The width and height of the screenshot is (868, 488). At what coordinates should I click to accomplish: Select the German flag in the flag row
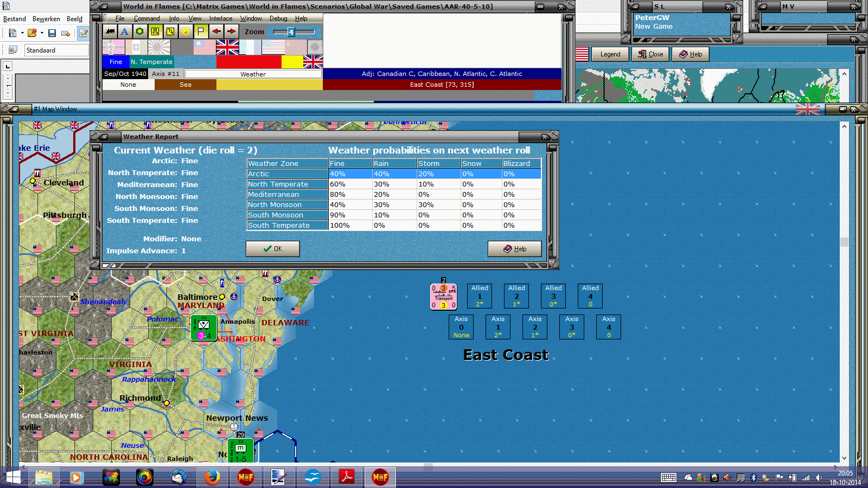click(113, 47)
